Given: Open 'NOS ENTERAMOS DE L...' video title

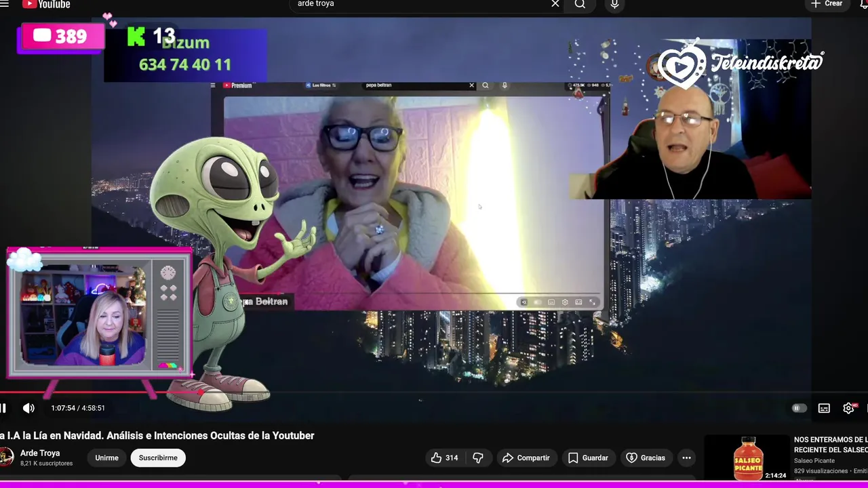Looking at the screenshot, I should pyautogui.click(x=831, y=445).
